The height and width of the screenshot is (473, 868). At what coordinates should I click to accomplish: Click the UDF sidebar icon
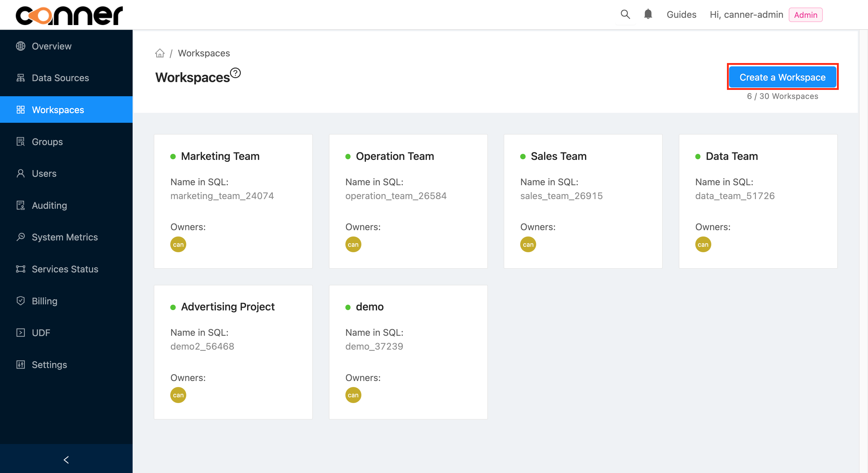point(20,333)
